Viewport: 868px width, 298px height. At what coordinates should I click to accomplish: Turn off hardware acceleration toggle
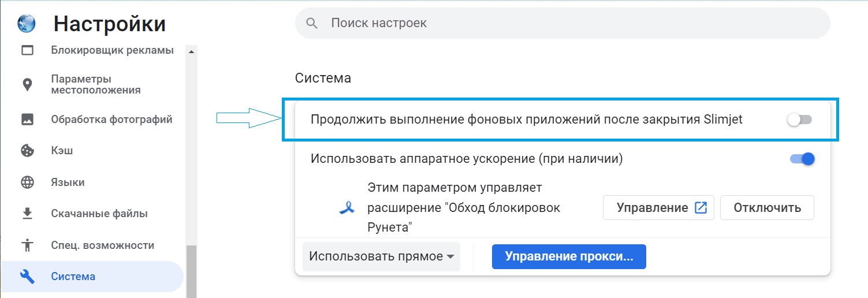click(x=802, y=159)
